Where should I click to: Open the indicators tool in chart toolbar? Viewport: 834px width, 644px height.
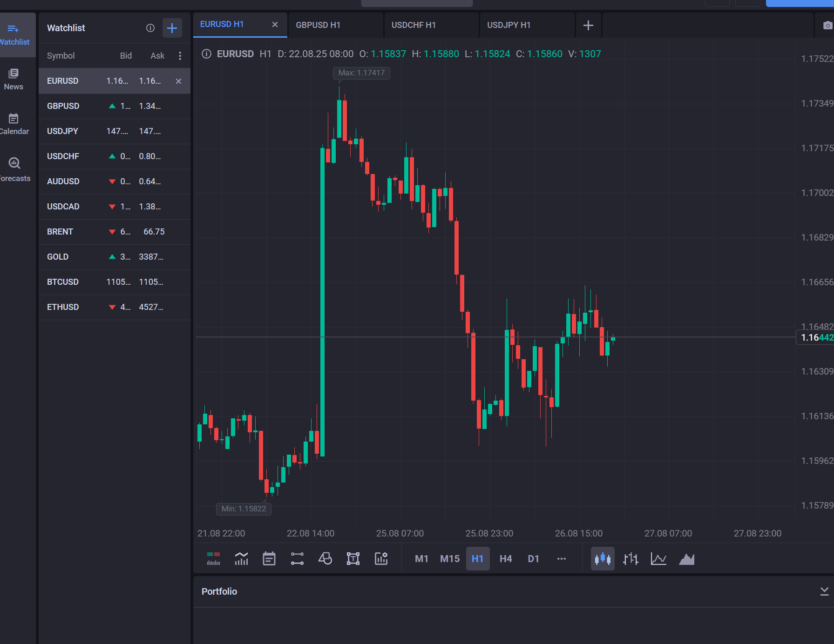(241, 558)
